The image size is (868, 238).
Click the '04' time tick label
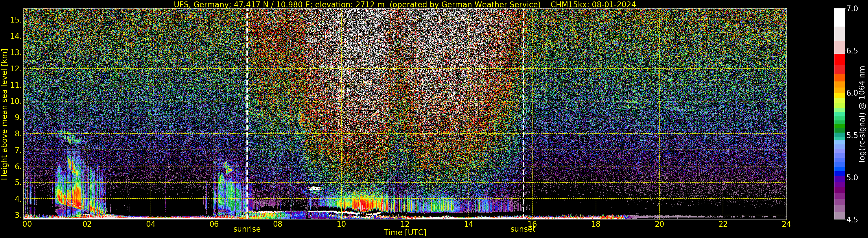click(x=151, y=224)
